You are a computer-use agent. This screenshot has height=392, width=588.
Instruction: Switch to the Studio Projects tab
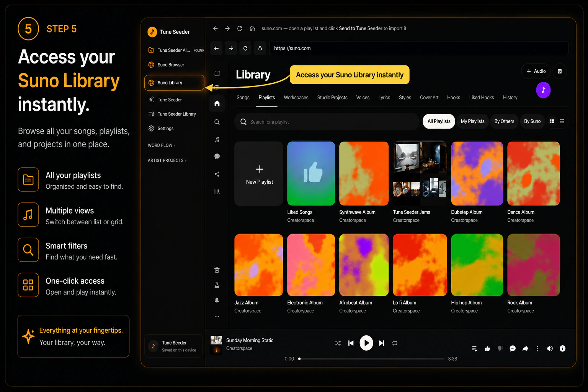coord(332,98)
